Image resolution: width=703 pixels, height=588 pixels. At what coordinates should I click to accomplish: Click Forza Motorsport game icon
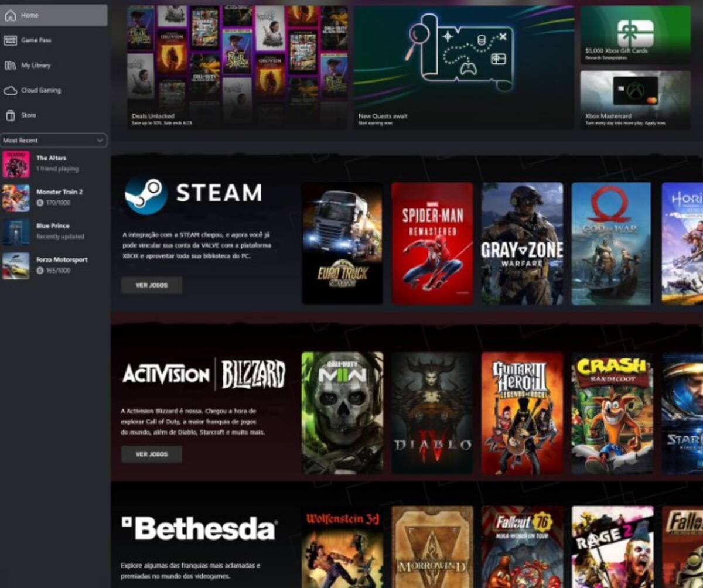point(16,266)
